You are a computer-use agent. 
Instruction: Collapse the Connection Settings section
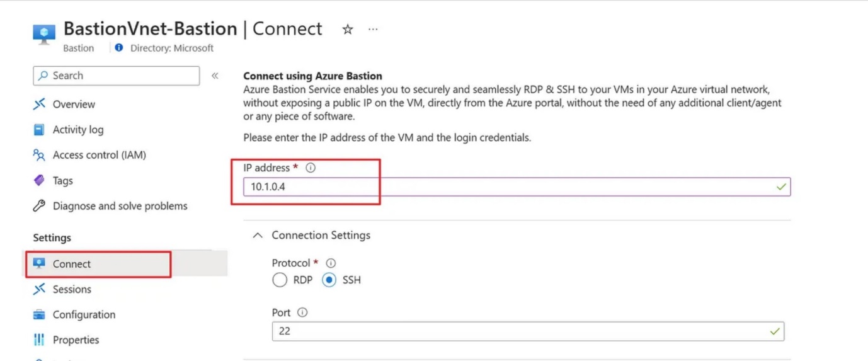pyautogui.click(x=257, y=236)
